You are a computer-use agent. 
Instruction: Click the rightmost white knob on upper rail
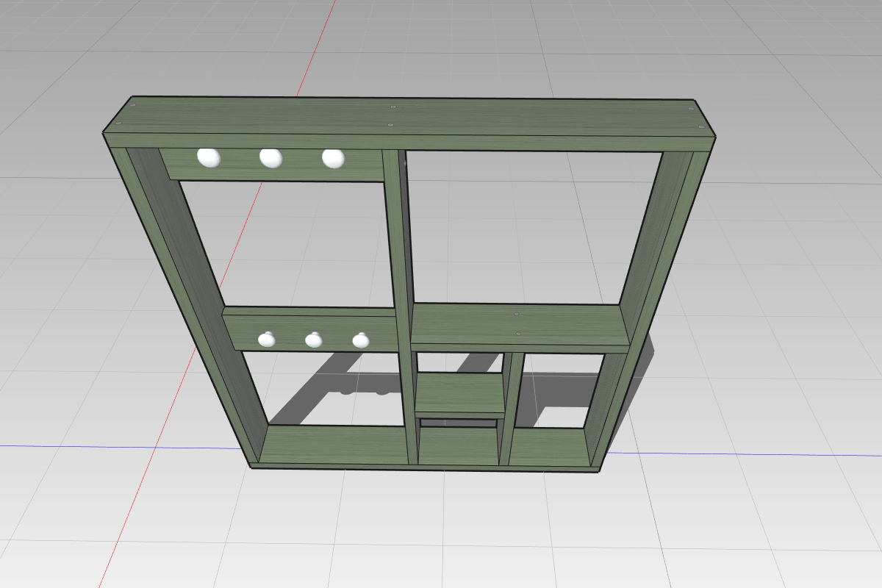(333, 157)
